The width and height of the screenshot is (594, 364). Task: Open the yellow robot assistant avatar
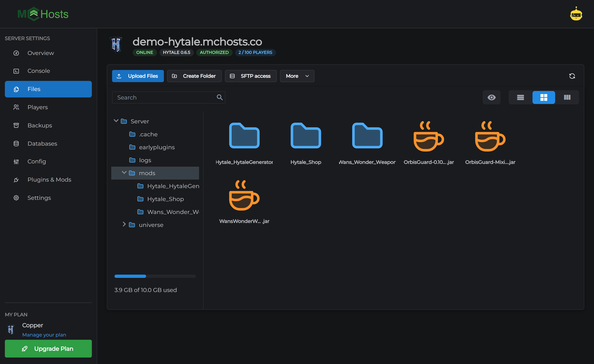tap(576, 14)
